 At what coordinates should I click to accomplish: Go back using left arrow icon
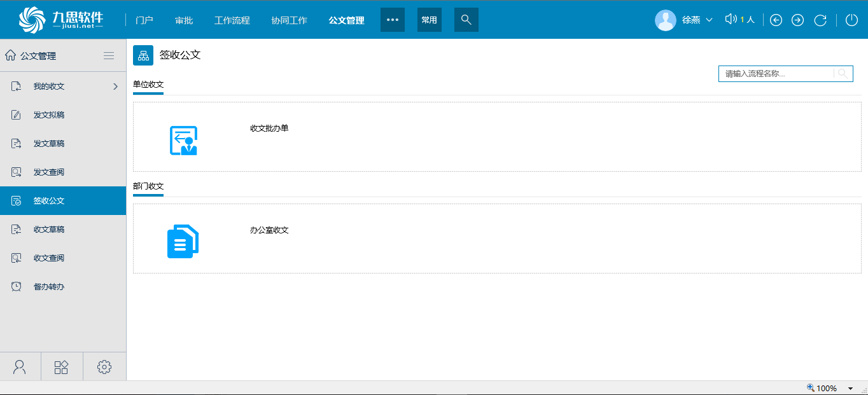click(x=776, y=20)
